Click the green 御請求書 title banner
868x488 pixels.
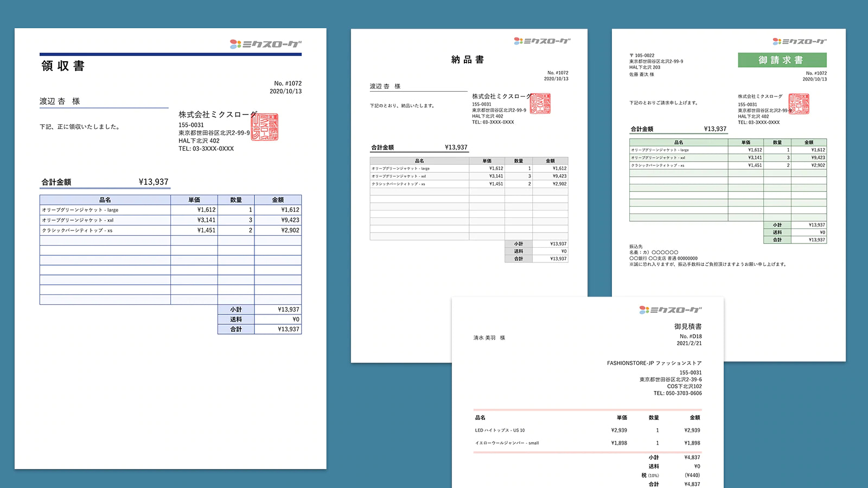tap(782, 60)
